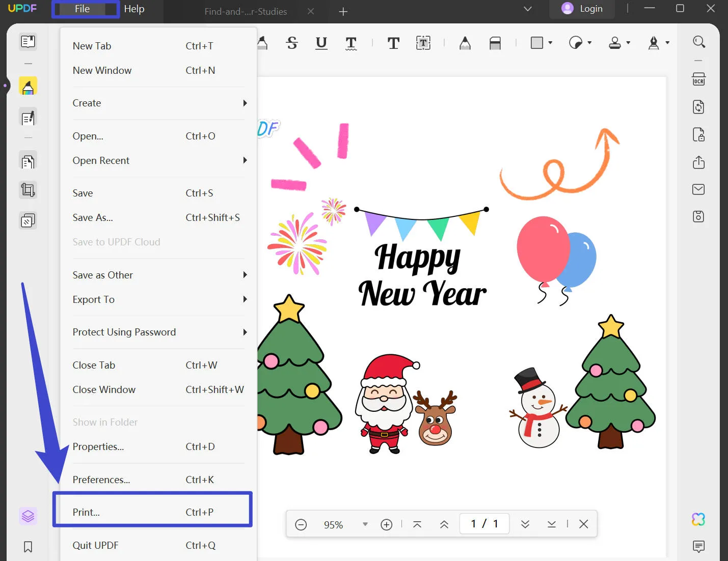Select the Pencil annotation tool
Screen dimensions: 728x561
(x=465, y=43)
